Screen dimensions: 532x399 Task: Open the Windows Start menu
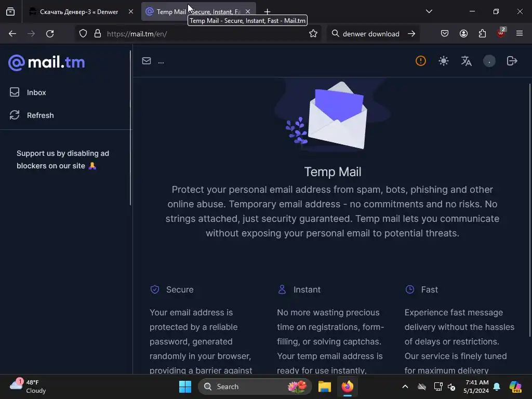click(x=185, y=387)
